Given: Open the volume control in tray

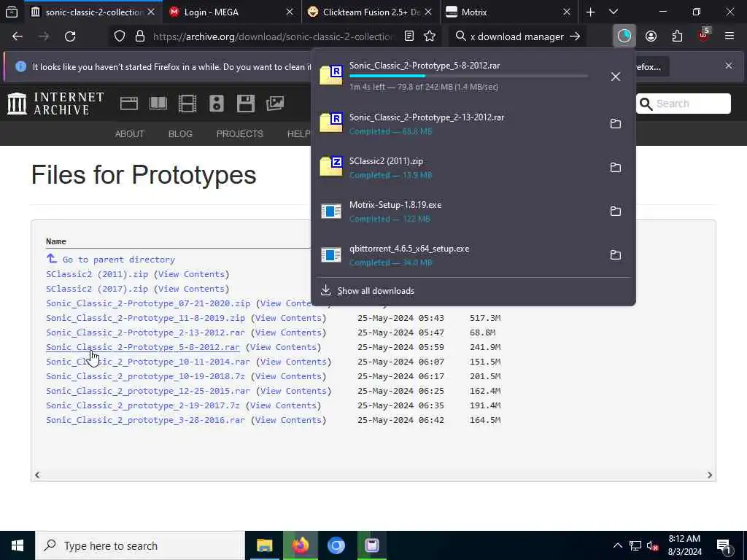Looking at the screenshot, I should pos(652,545).
